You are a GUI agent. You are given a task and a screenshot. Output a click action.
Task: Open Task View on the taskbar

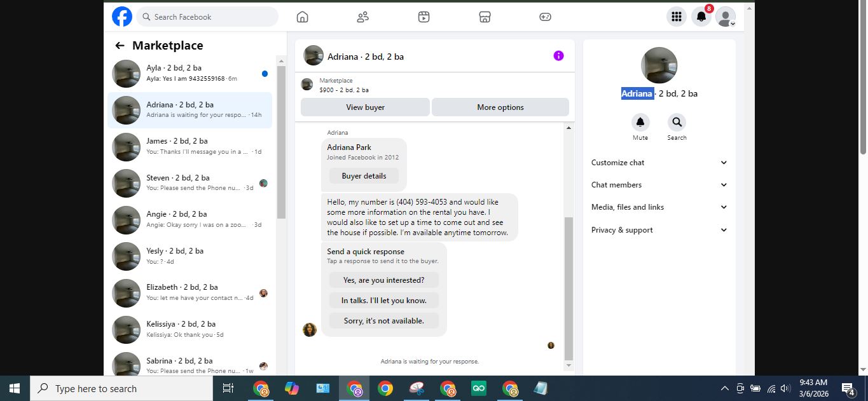tap(228, 388)
